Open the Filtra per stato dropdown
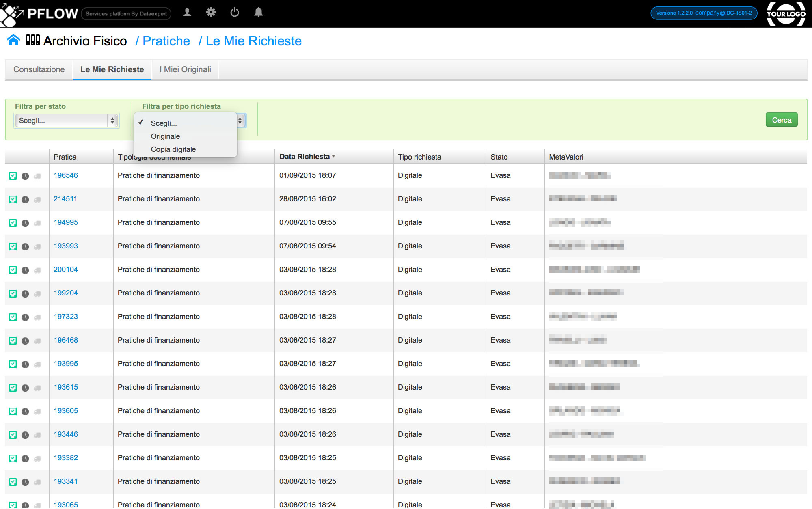 [x=67, y=121]
